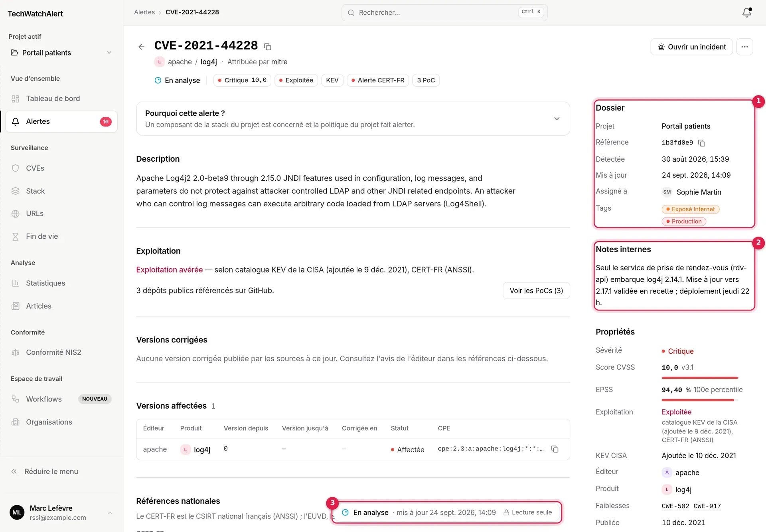Click the ML user avatar
Screen dimensions: 766x532
(17, 512)
